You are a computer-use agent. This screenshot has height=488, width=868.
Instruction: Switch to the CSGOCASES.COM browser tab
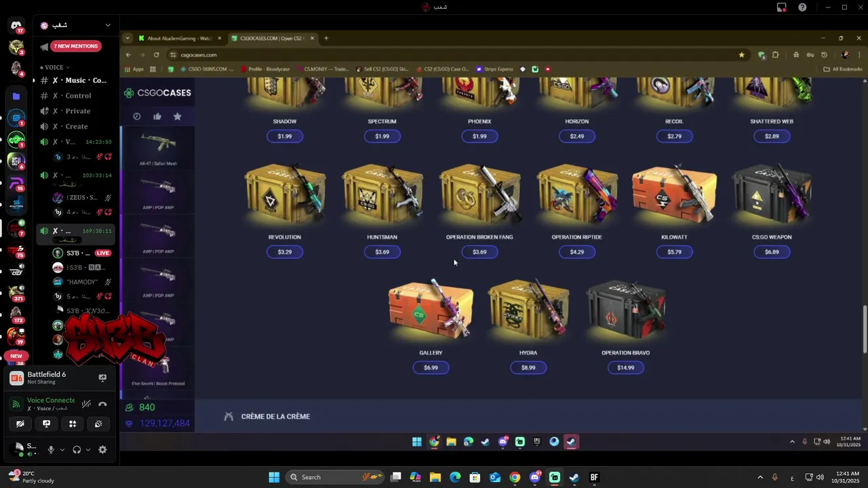pos(273,38)
